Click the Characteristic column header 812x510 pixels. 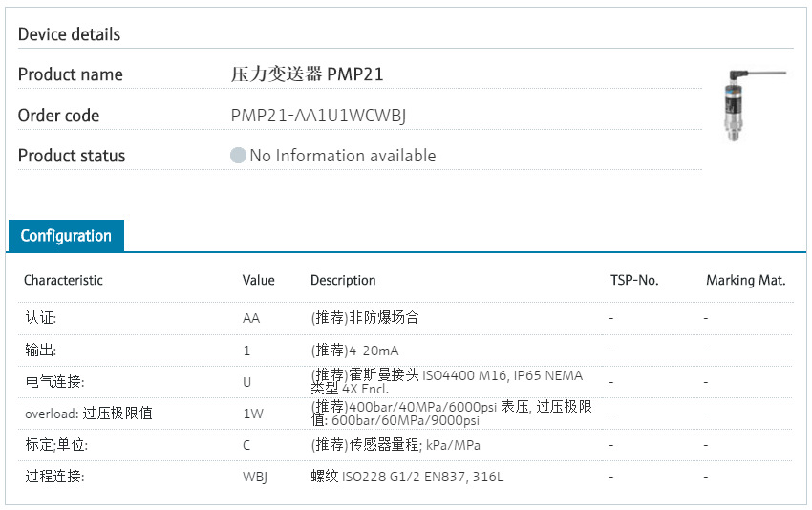63,280
